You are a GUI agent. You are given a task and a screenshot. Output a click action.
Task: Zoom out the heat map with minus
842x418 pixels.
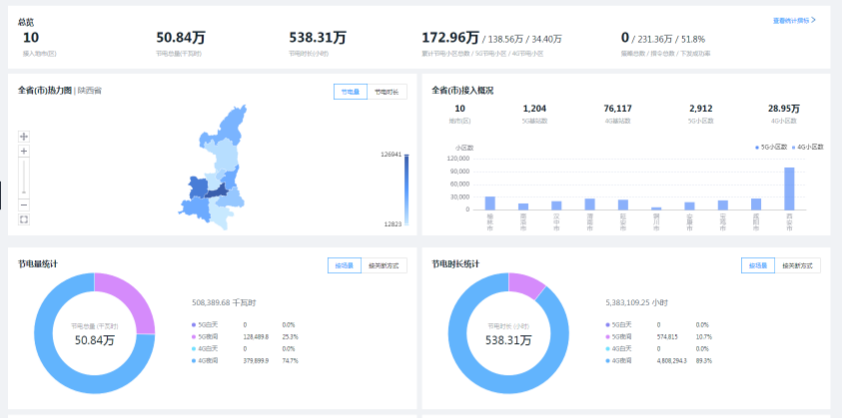click(24, 204)
